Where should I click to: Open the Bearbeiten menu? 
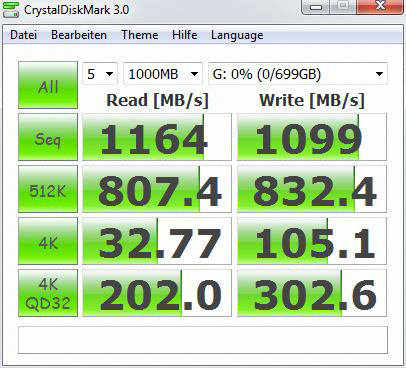pyautogui.click(x=79, y=35)
